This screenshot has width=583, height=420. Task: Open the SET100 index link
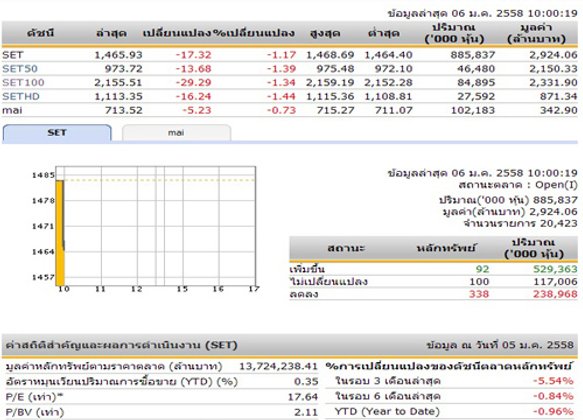point(23,83)
